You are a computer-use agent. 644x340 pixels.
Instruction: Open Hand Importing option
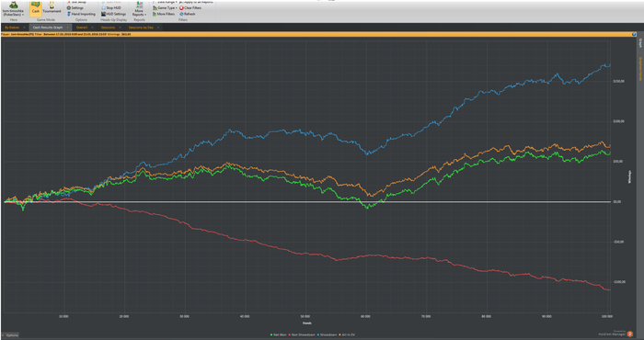click(x=81, y=14)
